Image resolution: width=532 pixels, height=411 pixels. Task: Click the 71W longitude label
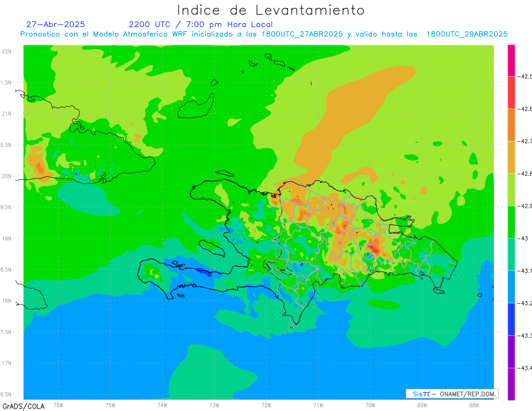318,405
